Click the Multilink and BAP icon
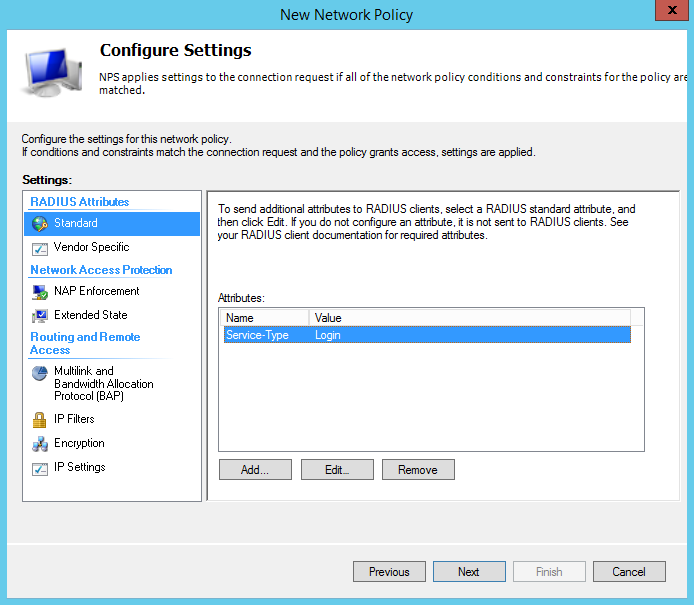The width and height of the screenshot is (694, 605). coord(40,373)
